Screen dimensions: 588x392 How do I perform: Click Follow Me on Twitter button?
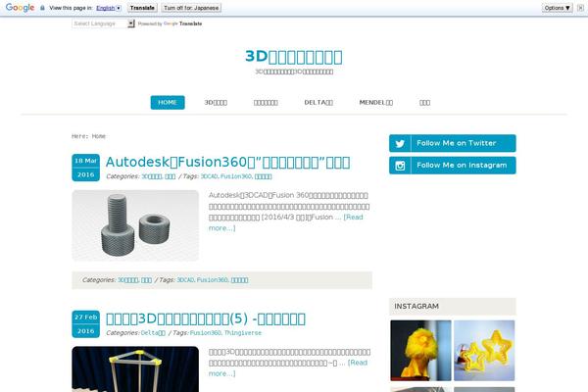(452, 143)
